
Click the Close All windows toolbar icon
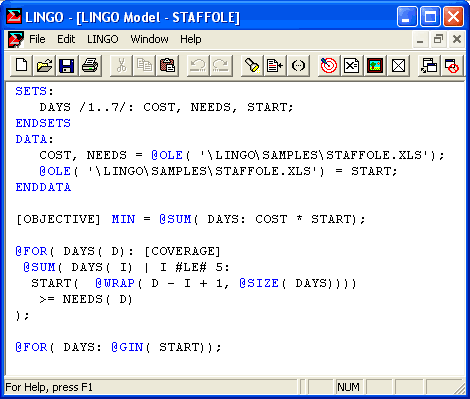(x=452, y=65)
